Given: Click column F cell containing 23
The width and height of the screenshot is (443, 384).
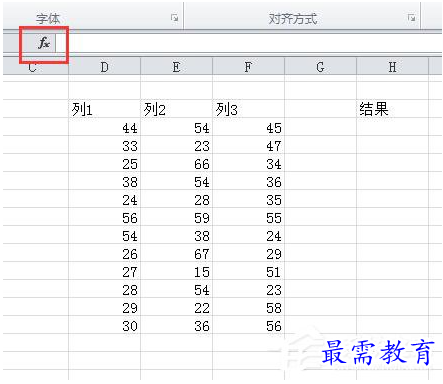Looking at the screenshot, I should point(249,289).
